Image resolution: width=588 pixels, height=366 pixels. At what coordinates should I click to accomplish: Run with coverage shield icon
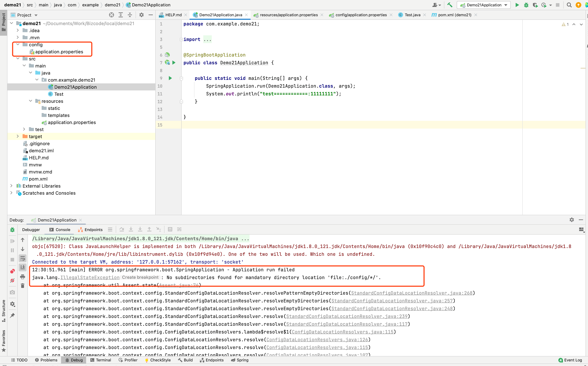point(535,5)
